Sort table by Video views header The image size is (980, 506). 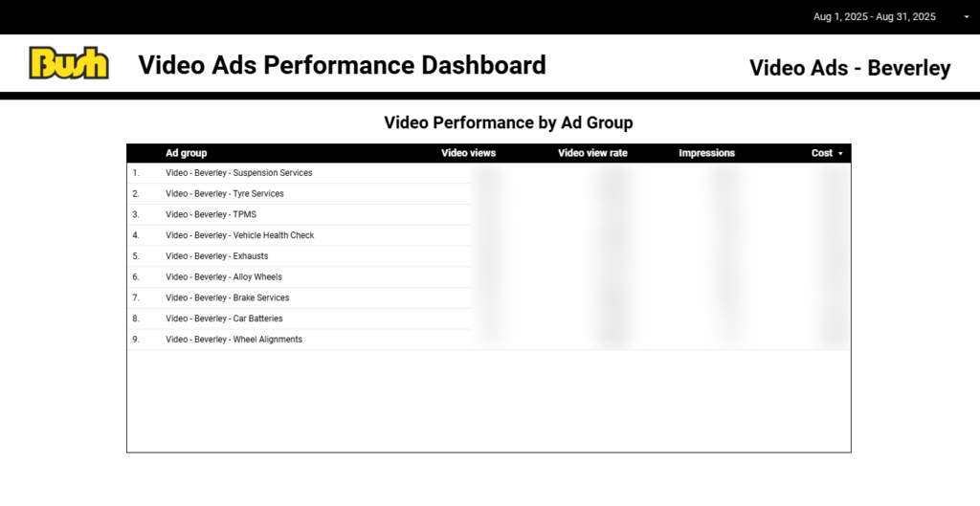[x=468, y=153]
